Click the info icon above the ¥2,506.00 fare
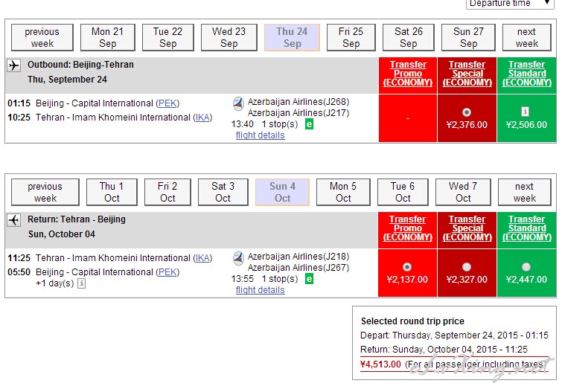Screen dimensions: 562x392 coord(526,112)
